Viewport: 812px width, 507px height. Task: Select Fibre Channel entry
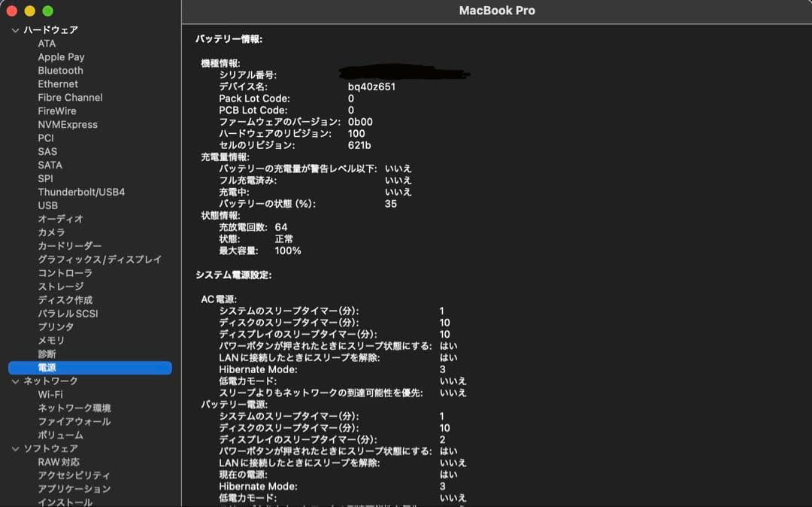point(70,98)
